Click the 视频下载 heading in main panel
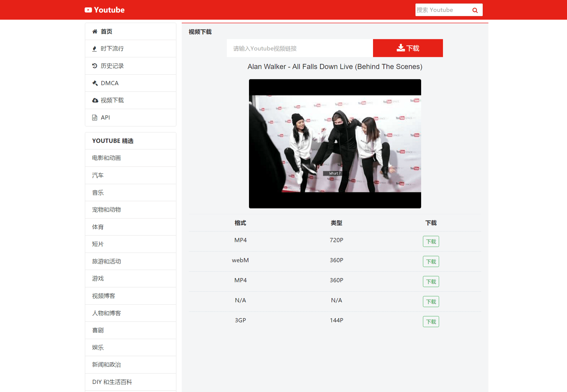 (x=200, y=32)
